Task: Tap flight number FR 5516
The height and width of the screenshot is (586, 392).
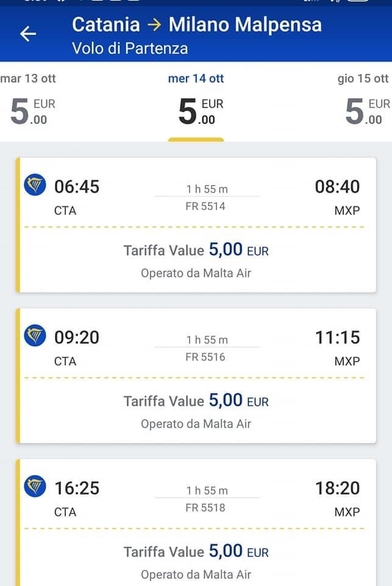Action: (x=205, y=357)
